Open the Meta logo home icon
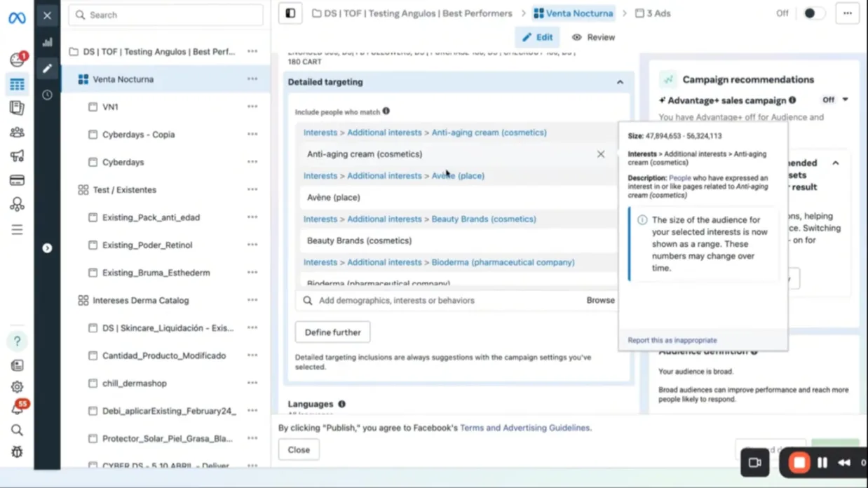 click(x=17, y=17)
